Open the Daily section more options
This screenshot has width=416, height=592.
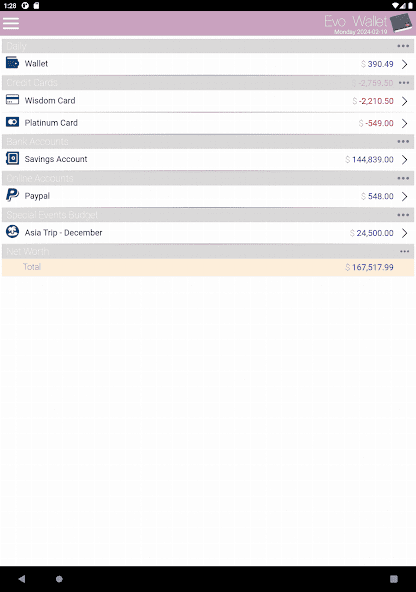(x=403, y=46)
